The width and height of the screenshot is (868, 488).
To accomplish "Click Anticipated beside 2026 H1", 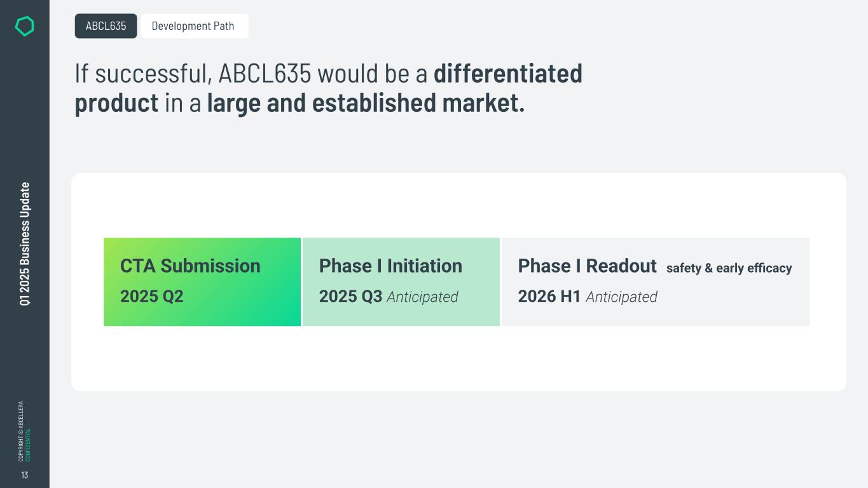I will click(x=621, y=297).
